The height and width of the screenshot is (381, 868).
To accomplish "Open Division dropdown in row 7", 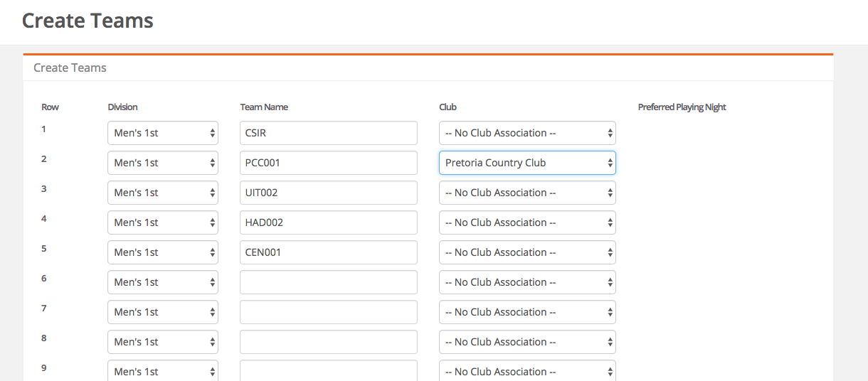I will 163,312.
